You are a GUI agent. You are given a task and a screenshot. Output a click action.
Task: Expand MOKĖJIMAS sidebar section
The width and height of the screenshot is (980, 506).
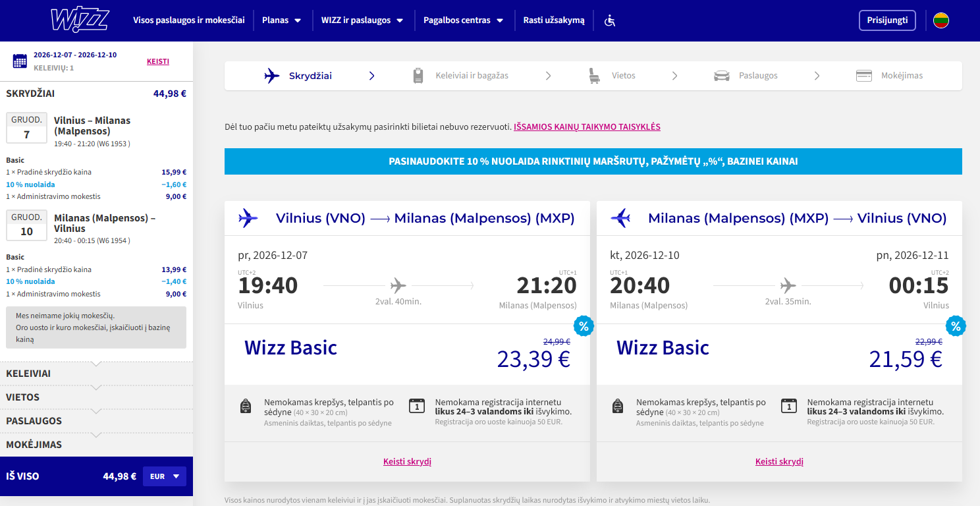click(96, 445)
